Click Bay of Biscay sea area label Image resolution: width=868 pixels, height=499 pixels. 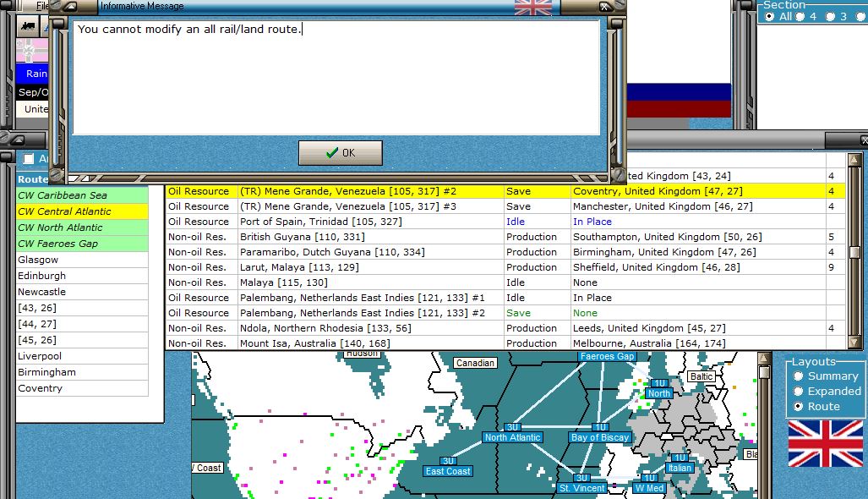pyautogui.click(x=600, y=437)
